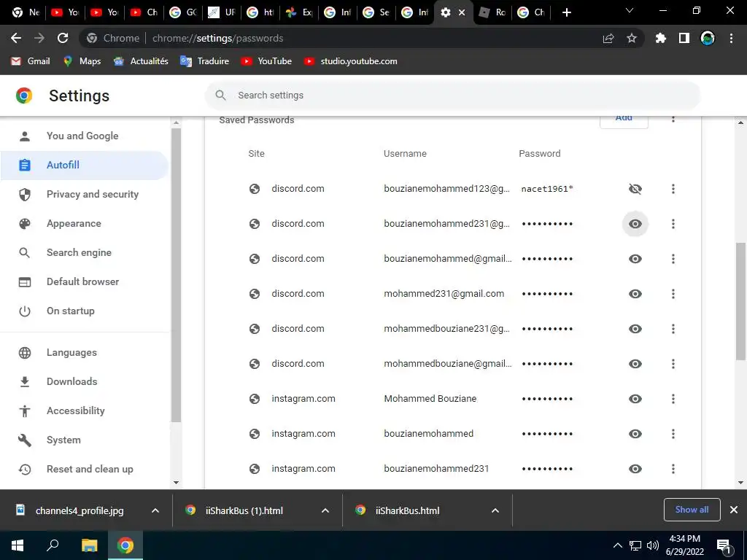747x560 pixels.
Task: Open Default browser settings
Action: pyautogui.click(x=85, y=282)
